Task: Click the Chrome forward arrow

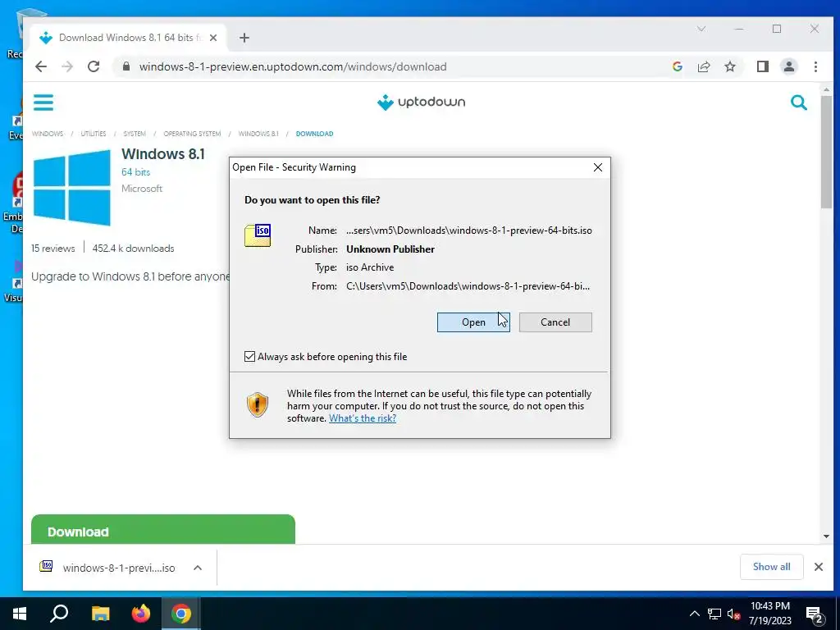Action: [x=67, y=66]
